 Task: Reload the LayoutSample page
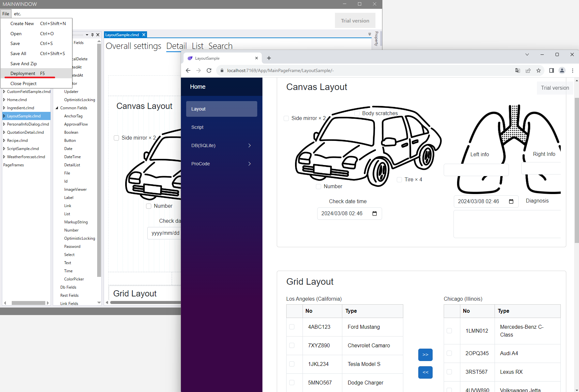pyautogui.click(x=209, y=70)
